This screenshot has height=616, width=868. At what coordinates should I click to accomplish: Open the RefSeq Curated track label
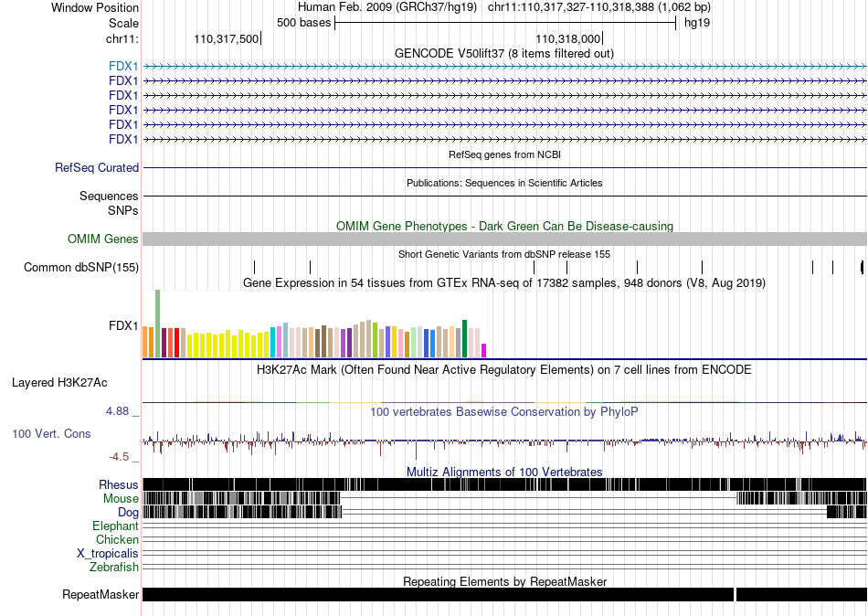coord(97,168)
